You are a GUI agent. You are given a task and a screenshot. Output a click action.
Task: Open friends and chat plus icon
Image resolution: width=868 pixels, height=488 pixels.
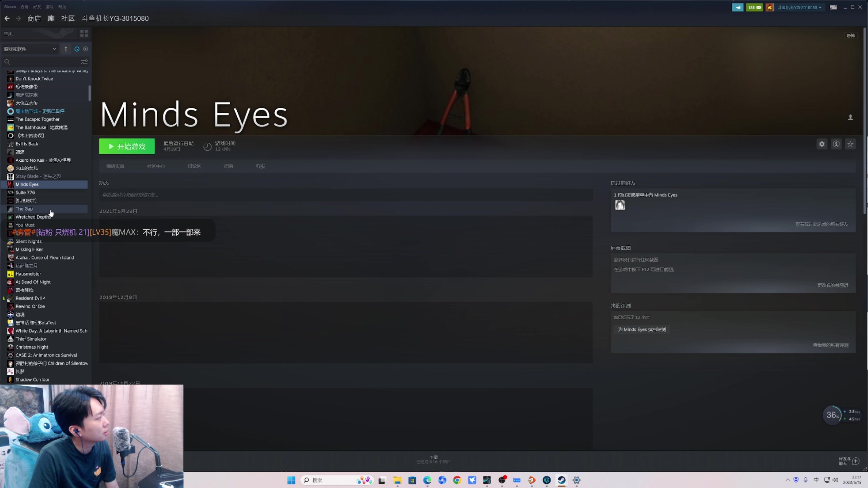pyautogui.click(x=855, y=461)
